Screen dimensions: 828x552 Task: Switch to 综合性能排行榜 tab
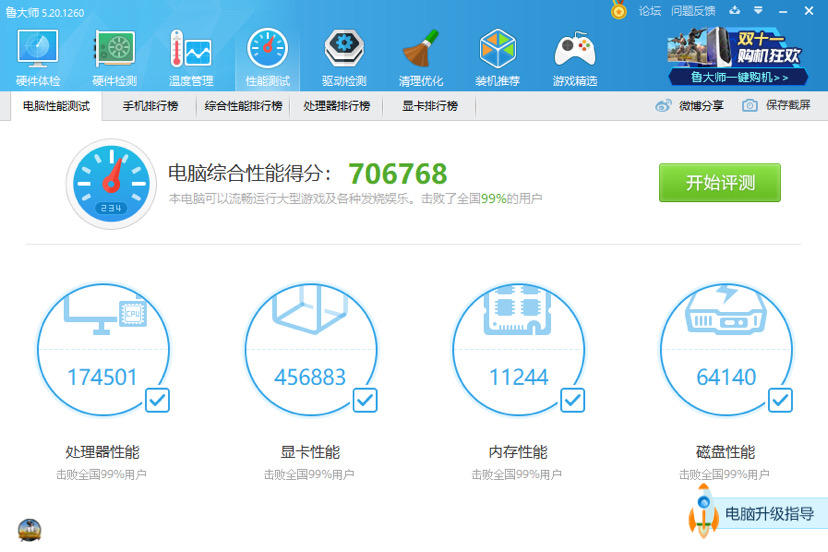tap(243, 106)
